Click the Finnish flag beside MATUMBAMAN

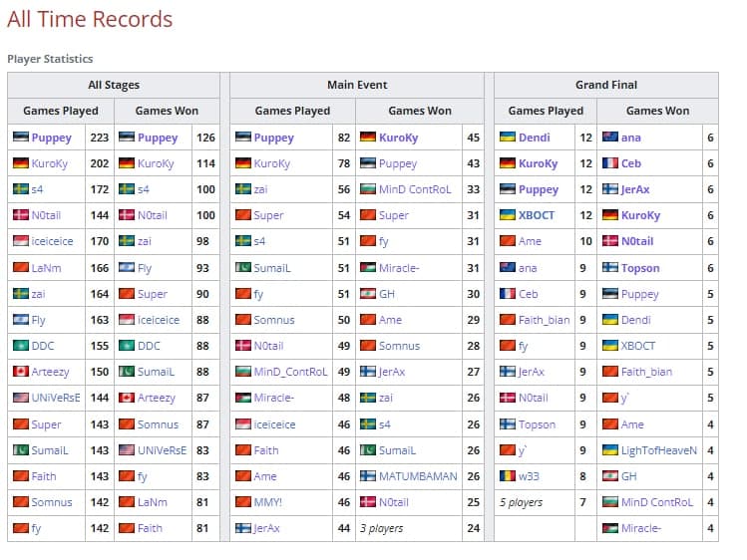coord(367,476)
